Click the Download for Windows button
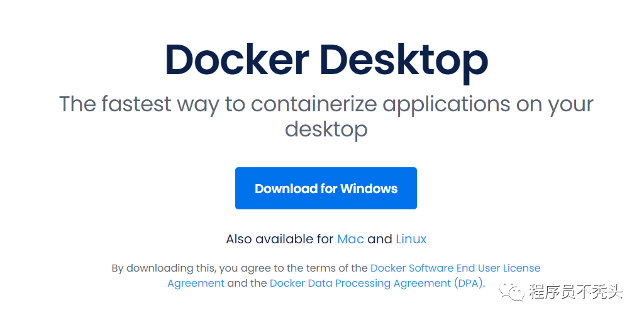Screen dimensions: 644x320 (326, 188)
